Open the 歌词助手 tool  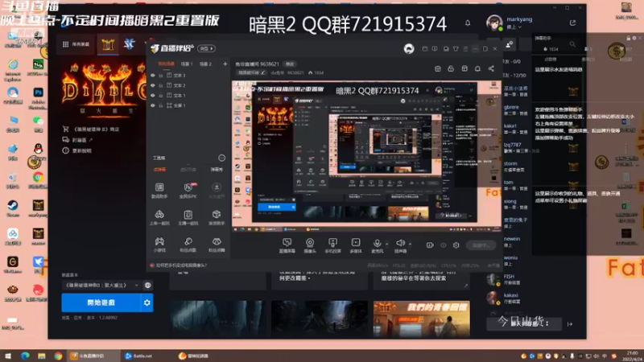click(x=159, y=191)
